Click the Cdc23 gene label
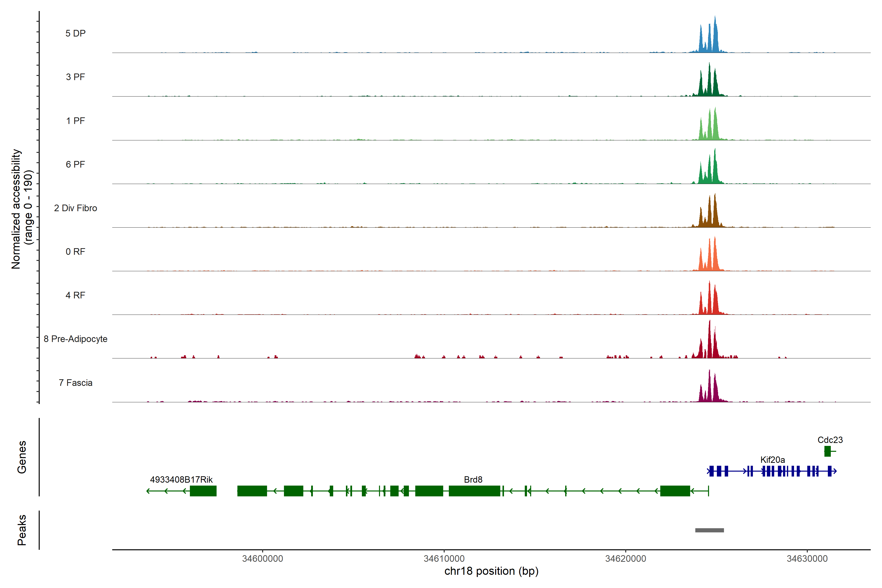This screenshot has height=588, width=882. click(x=830, y=440)
